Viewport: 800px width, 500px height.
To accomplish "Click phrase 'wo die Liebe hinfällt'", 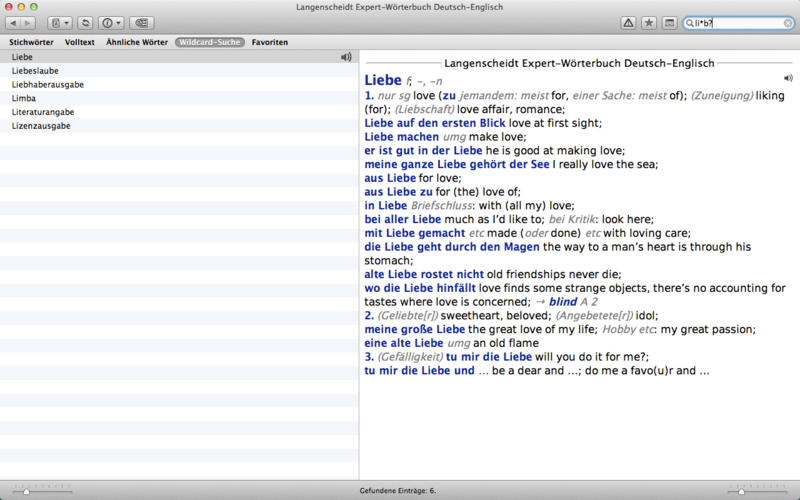I will point(420,288).
